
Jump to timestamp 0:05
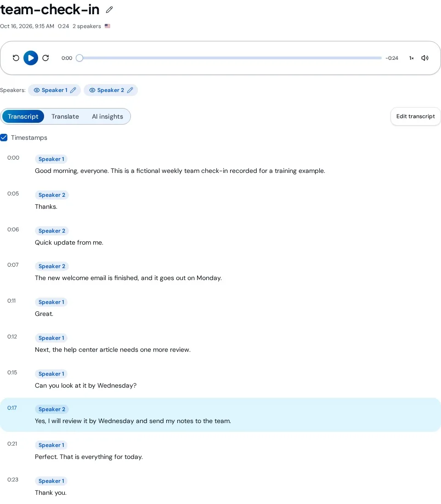click(13, 194)
